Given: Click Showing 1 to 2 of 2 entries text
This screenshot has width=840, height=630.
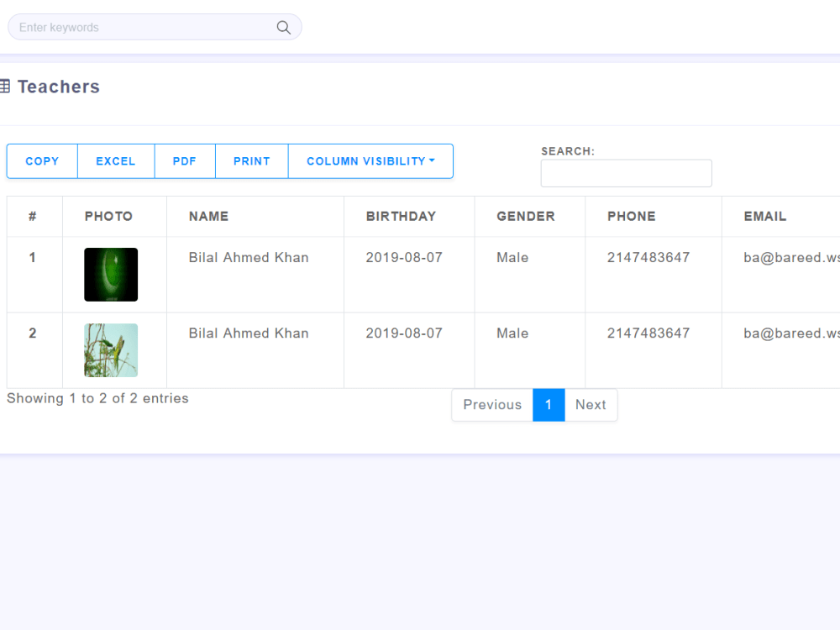Looking at the screenshot, I should click(x=97, y=398).
